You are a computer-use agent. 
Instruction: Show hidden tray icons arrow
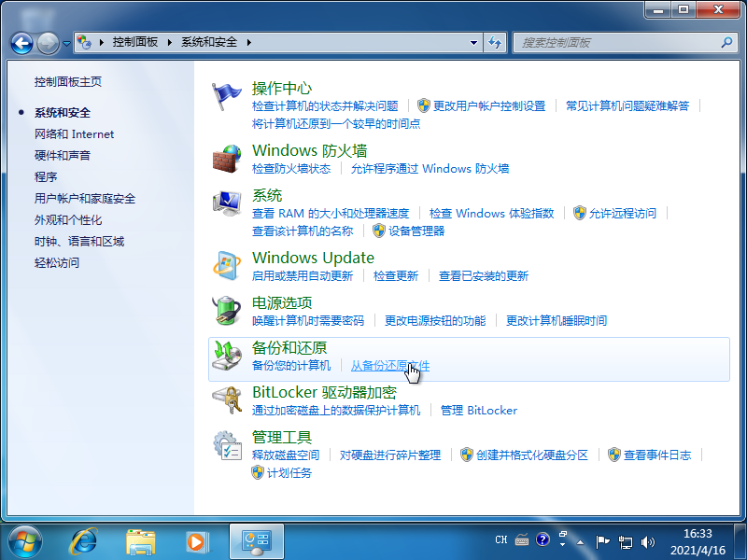pyautogui.click(x=580, y=542)
